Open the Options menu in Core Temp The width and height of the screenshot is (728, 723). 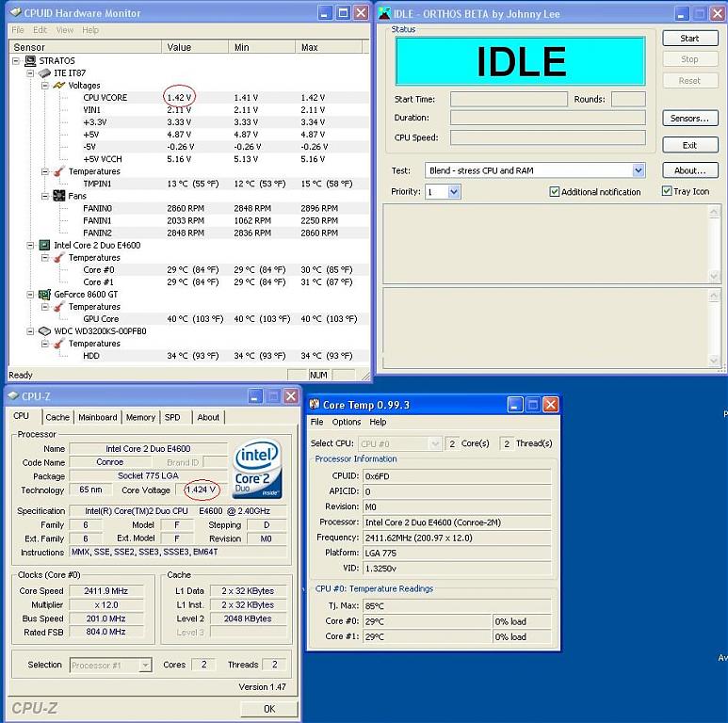[347, 422]
